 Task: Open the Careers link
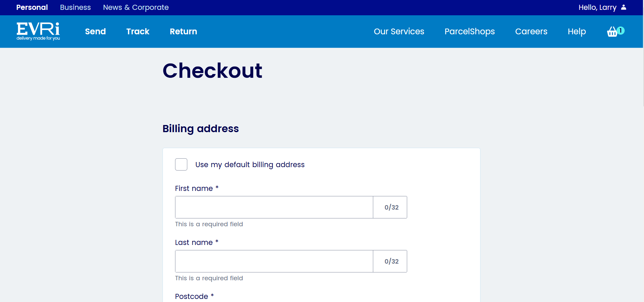click(x=531, y=32)
